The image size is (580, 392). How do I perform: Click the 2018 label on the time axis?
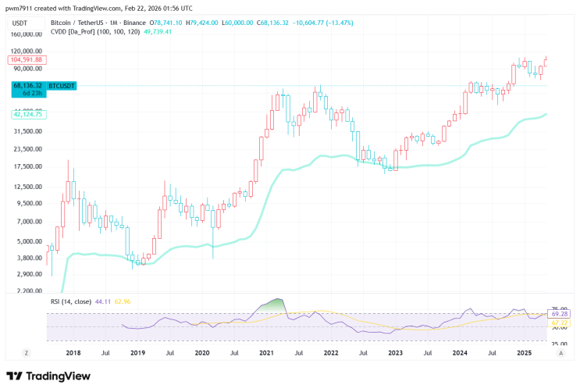tap(73, 353)
